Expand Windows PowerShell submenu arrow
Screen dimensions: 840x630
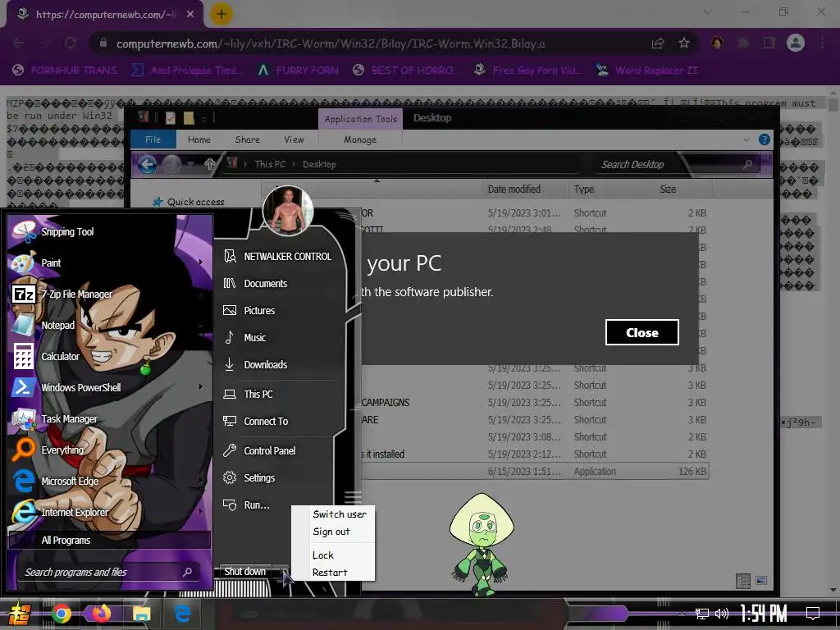[201, 387]
